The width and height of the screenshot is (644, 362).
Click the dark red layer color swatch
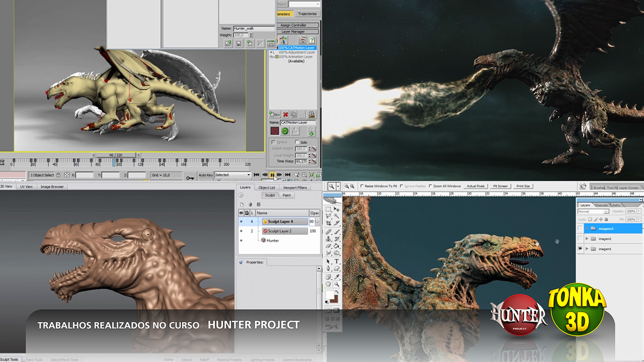pyautogui.click(x=275, y=131)
